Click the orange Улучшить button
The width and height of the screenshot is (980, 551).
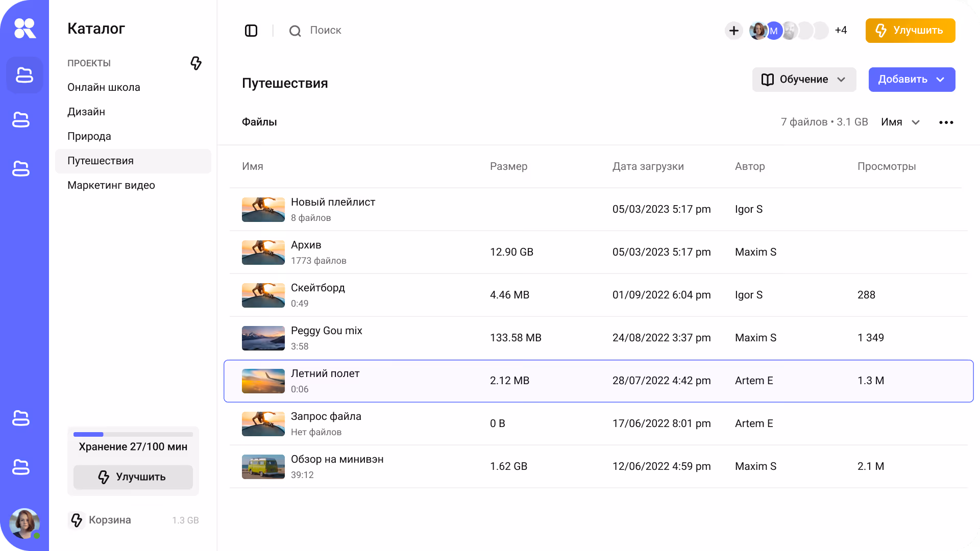point(910,31)
